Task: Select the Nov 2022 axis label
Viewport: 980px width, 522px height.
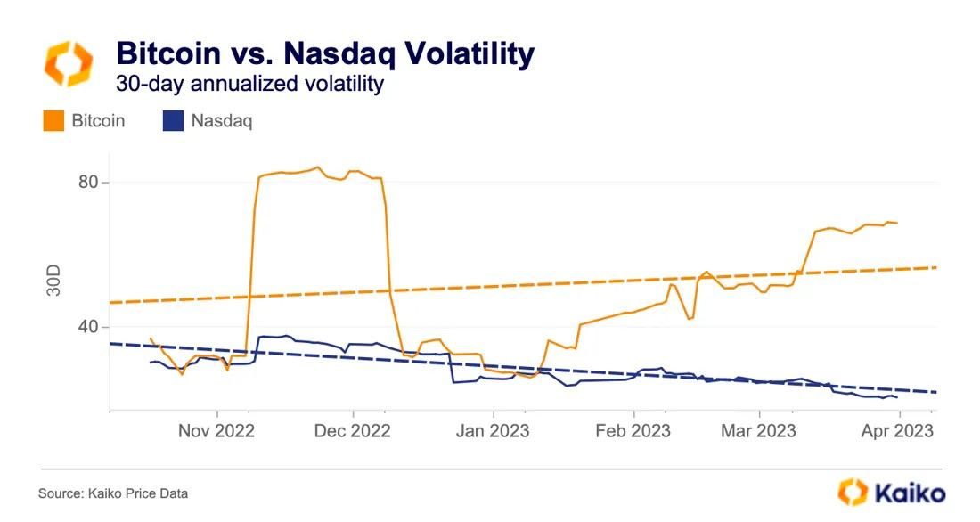Action: [x=216, y=431]
